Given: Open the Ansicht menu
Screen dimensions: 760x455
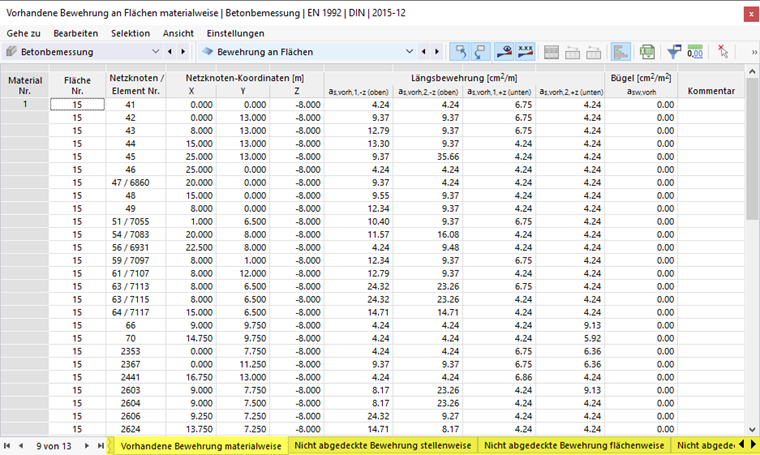Looking at the screenshot, I should [x=178, y=33].
